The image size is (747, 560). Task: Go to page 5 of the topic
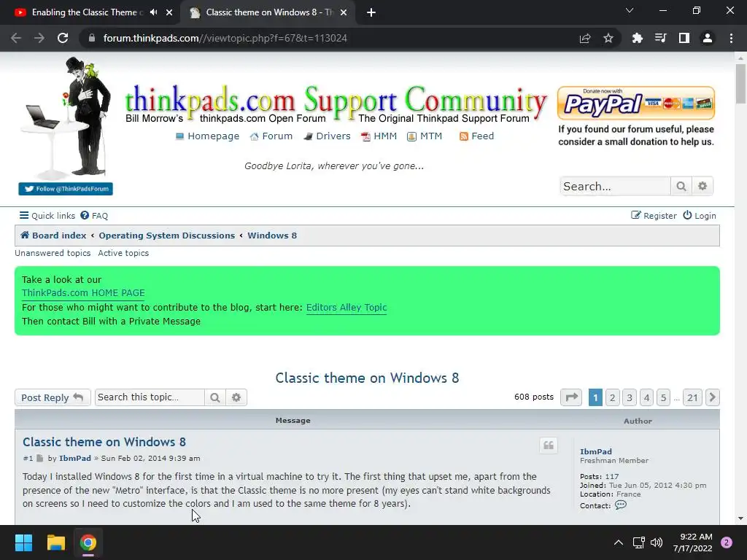point(663,397)
